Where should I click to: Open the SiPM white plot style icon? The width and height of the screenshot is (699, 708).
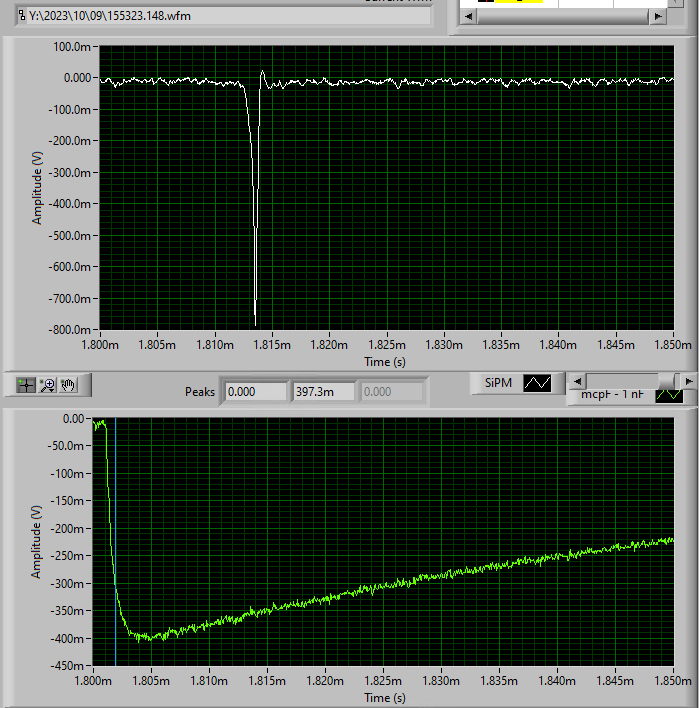point(537,383)
